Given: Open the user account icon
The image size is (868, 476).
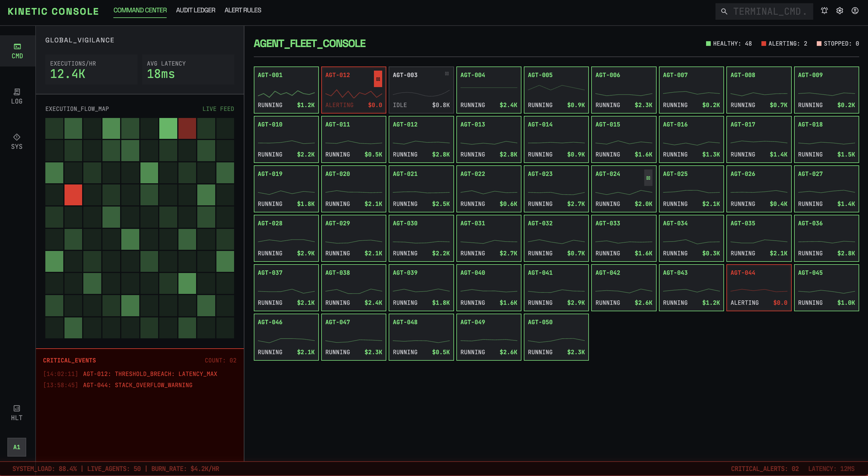Looking at the screenshot, I should click(x=855, y=11).
